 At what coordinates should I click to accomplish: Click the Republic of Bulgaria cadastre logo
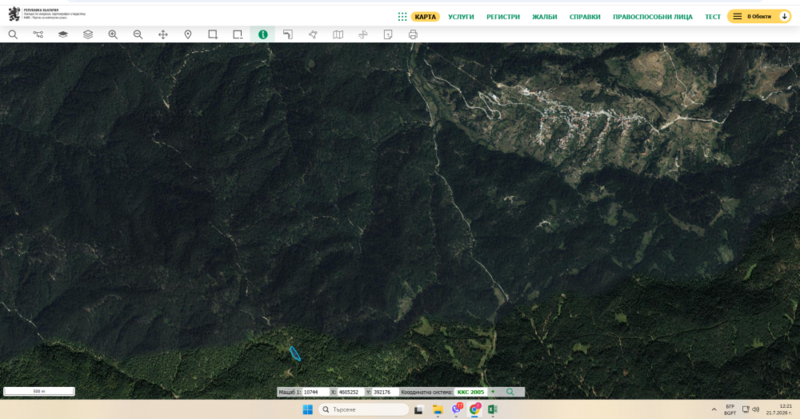pos(46,14)
